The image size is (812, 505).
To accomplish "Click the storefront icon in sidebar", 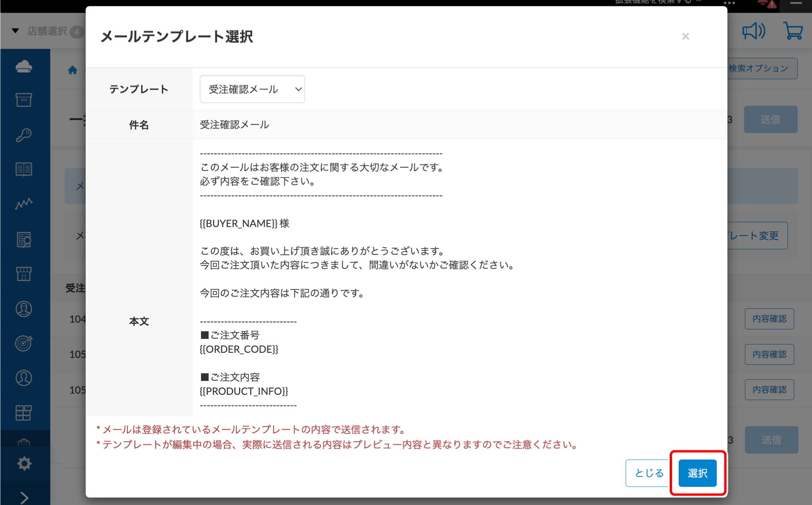I will (24, 274).
